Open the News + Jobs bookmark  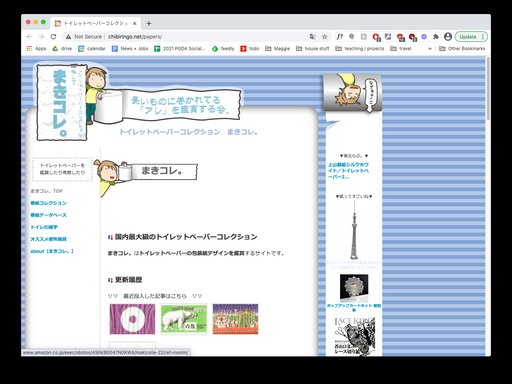click(130, 49)
